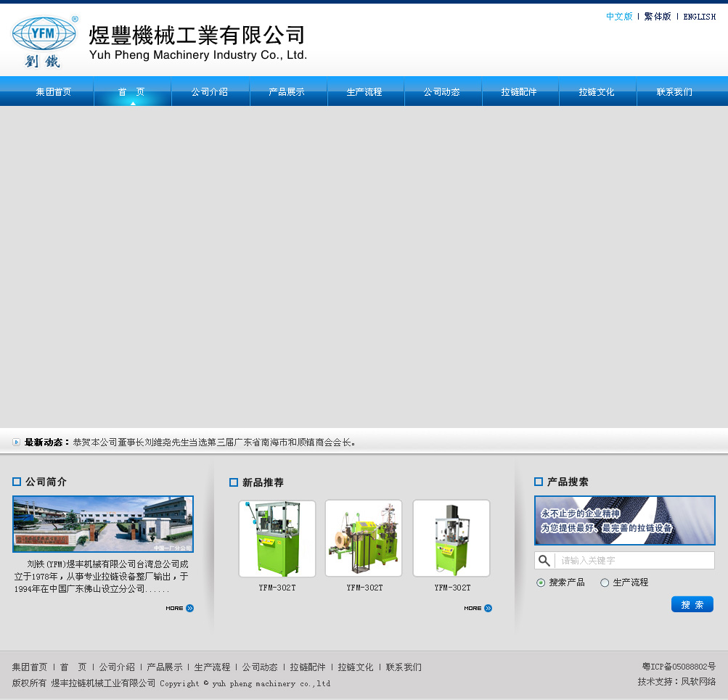Click the news arrow icon beside 最新动态

[x=17, y=442]
